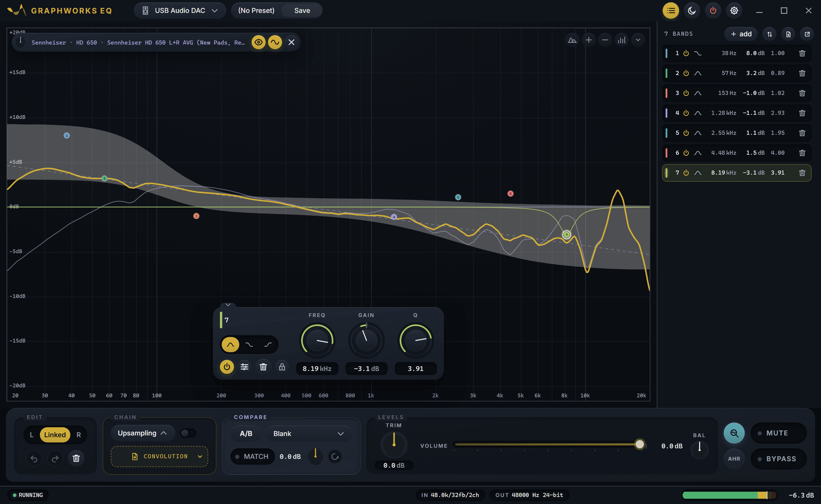Click the A/B compare button
Screen dimensions: 821x504
click(x=246, y=434)
